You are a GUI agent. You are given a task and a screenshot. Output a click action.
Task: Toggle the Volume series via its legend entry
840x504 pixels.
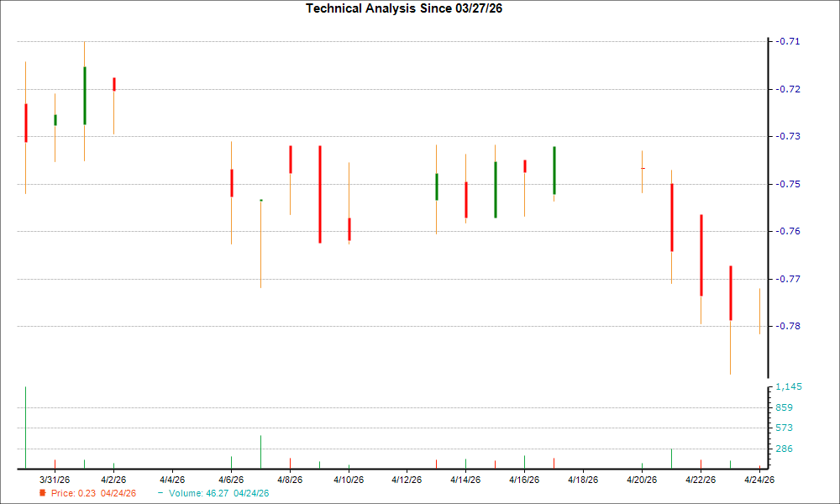(x=217, y=494)
